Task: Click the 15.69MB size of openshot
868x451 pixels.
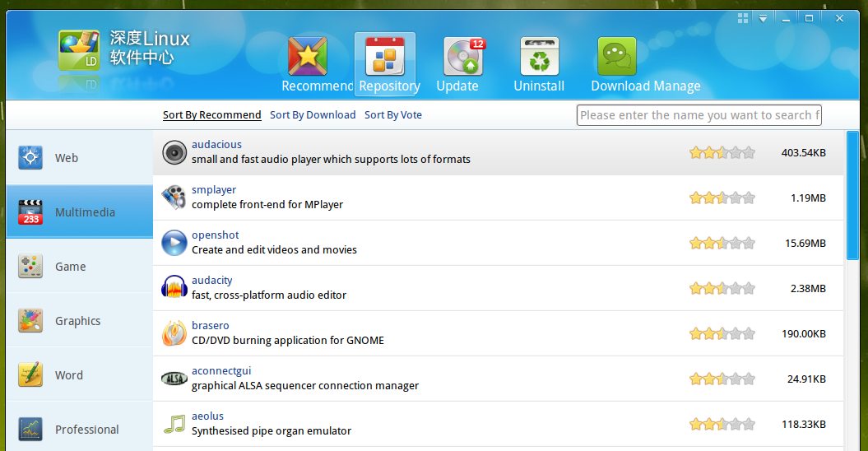Action: click(x=805, y=243)
